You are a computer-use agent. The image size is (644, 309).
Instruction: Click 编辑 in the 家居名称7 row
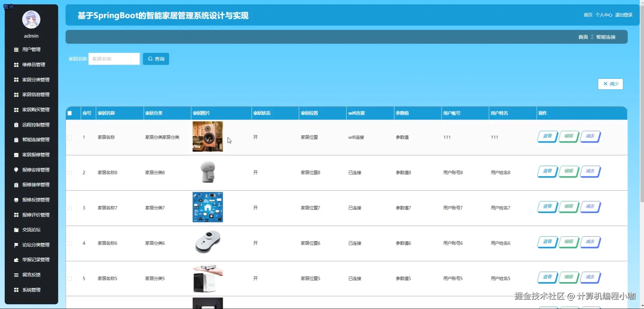[x=569, y=207]
